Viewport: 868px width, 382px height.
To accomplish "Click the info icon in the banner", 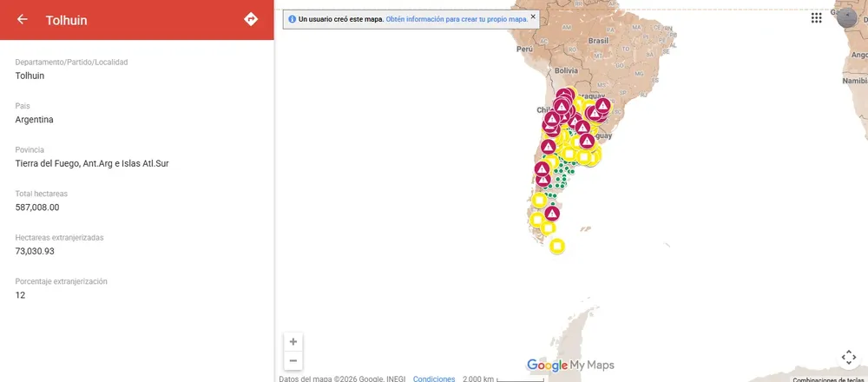I will [293, 19].
